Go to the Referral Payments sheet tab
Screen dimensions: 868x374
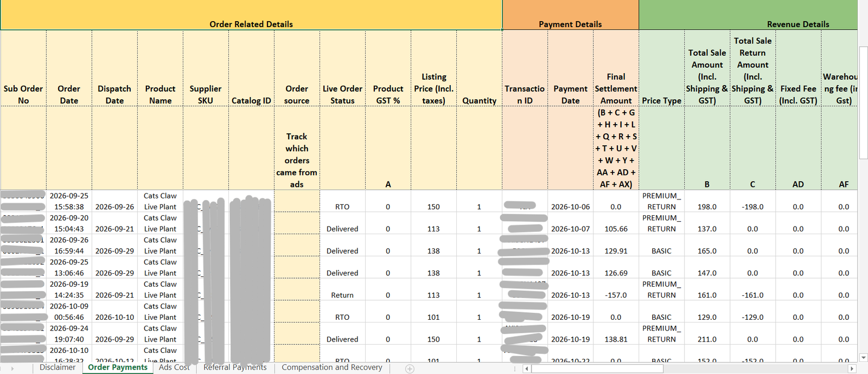point(235,367)
